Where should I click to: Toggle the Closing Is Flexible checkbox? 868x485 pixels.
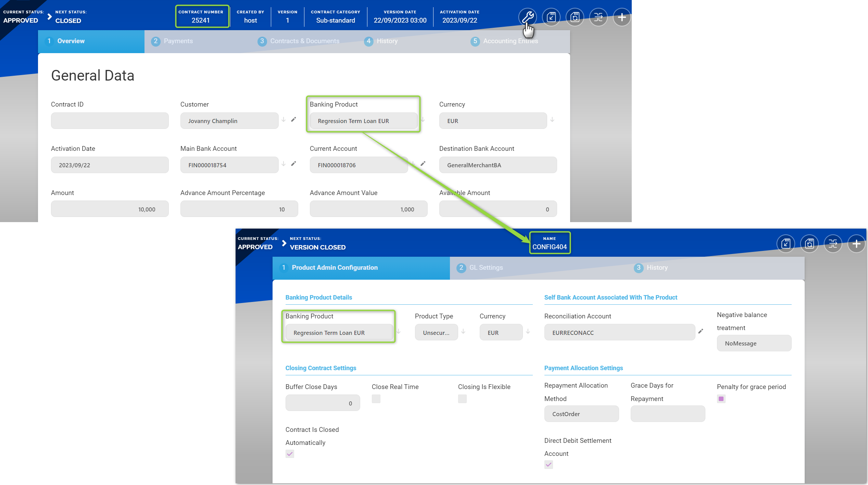pos(462,399)
